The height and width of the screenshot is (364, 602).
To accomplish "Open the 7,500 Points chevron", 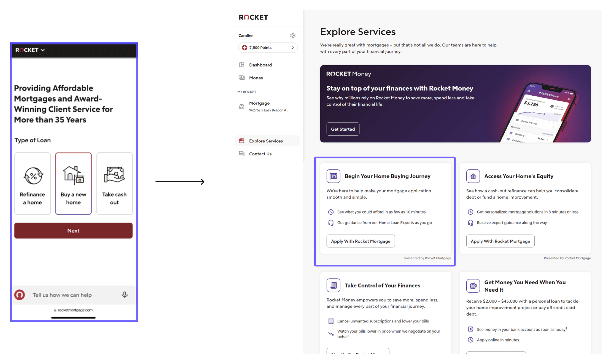I will [293, 48].
